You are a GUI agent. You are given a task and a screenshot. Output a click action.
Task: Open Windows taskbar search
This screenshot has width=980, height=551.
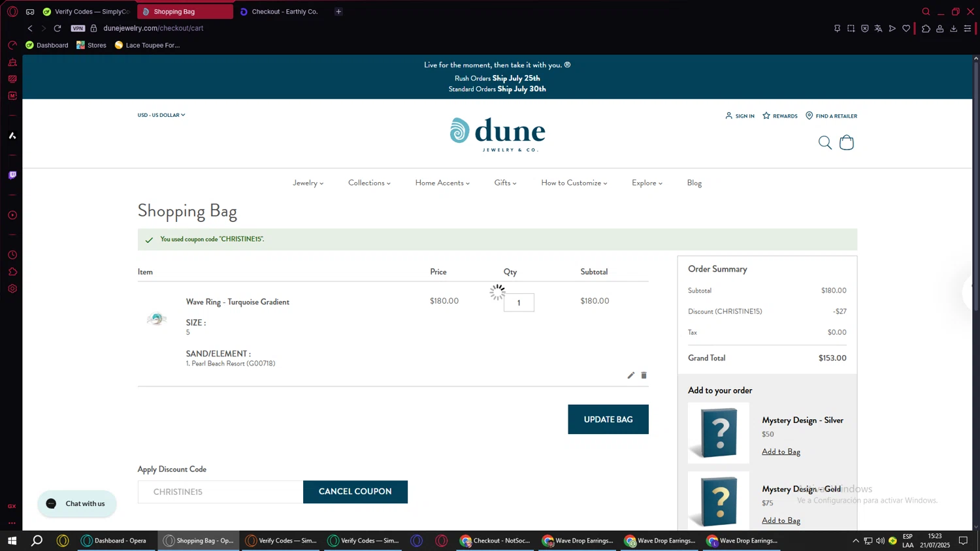pyautogui.click(x=37, y=541)
